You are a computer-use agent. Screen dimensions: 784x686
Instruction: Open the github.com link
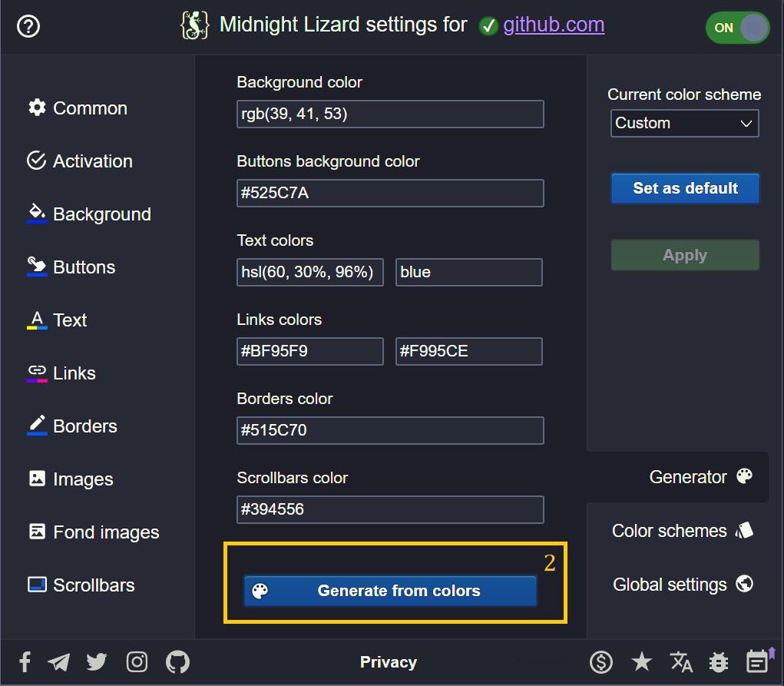coord(554,25)
